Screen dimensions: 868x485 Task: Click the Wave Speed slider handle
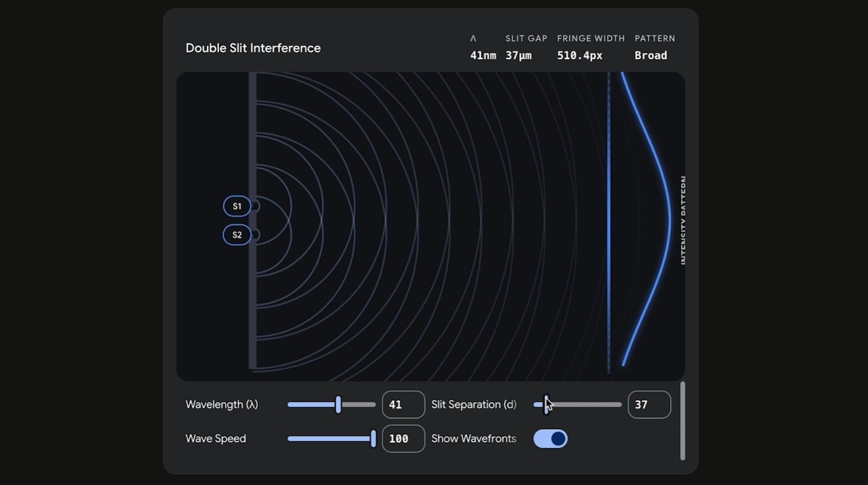(x=373, y=439)
